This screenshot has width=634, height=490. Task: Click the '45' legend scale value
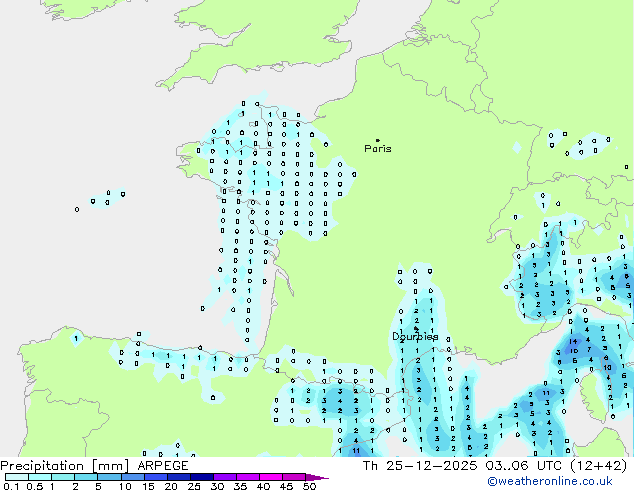286,486
